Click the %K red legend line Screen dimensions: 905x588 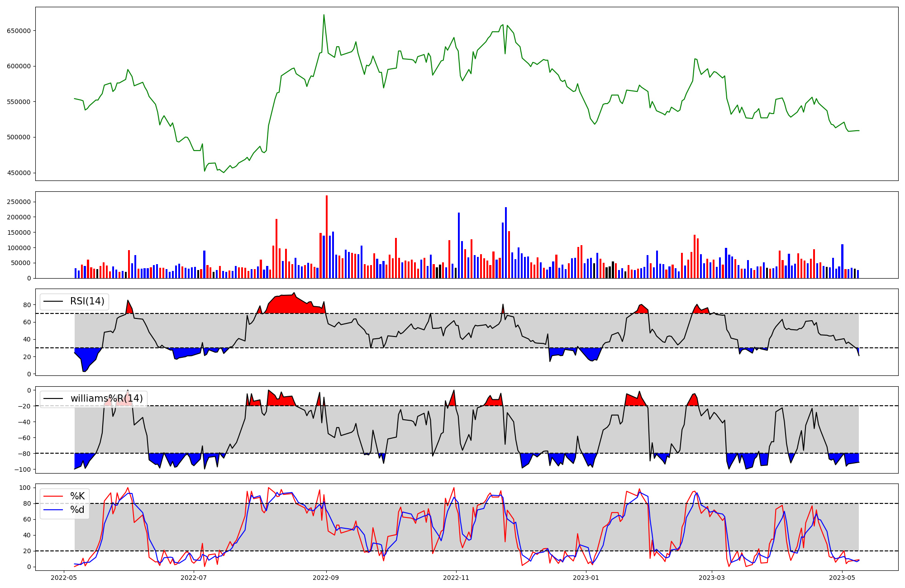[x=53, y=496]
